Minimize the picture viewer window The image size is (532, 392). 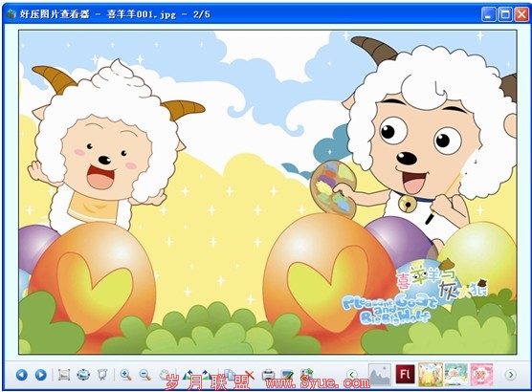(489, 14)
